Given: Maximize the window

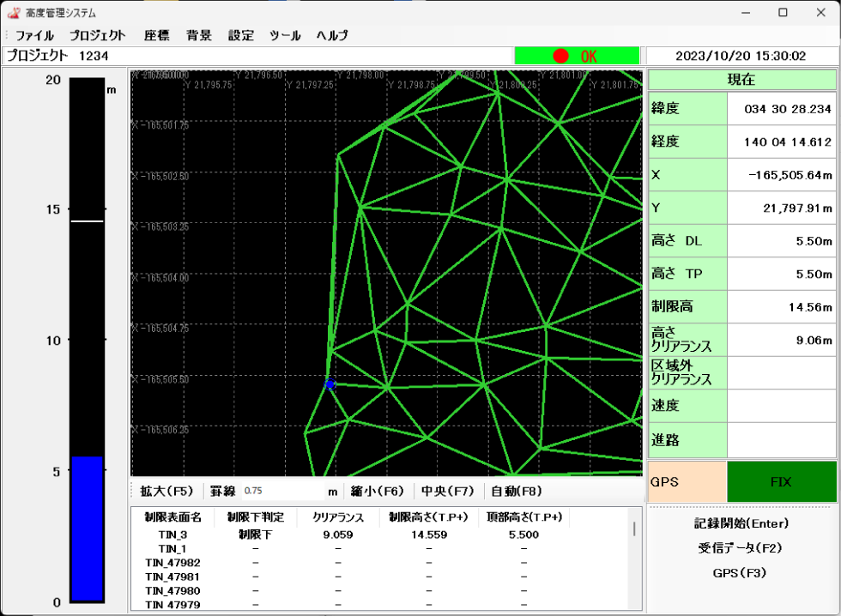Looking at the screenshot, I should coord(783,12).
